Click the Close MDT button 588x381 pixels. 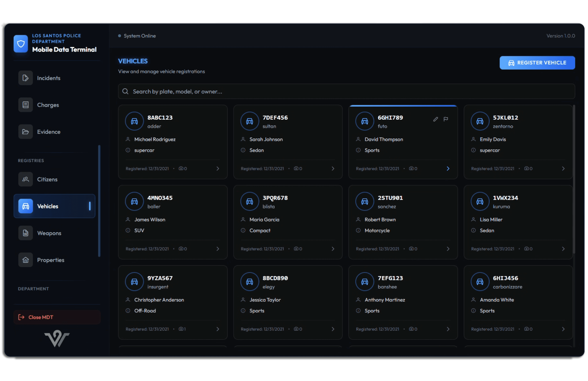tap(57, 317)
